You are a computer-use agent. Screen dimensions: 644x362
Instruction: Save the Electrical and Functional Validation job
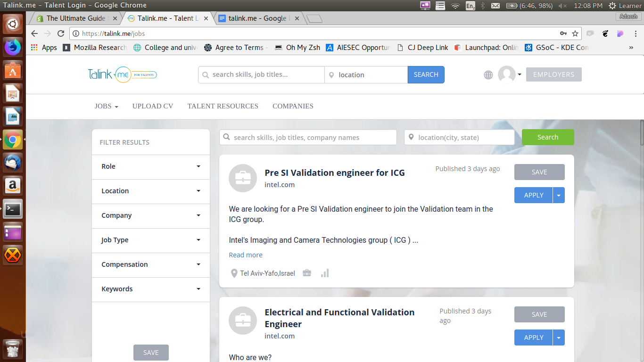point(539,314)
